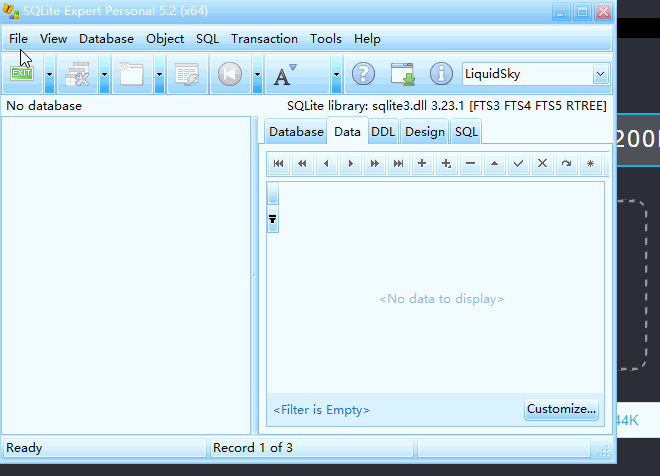Screen dimensions: 660x476
Task: Go to last record in navigator
Action: tap(398, 163)
